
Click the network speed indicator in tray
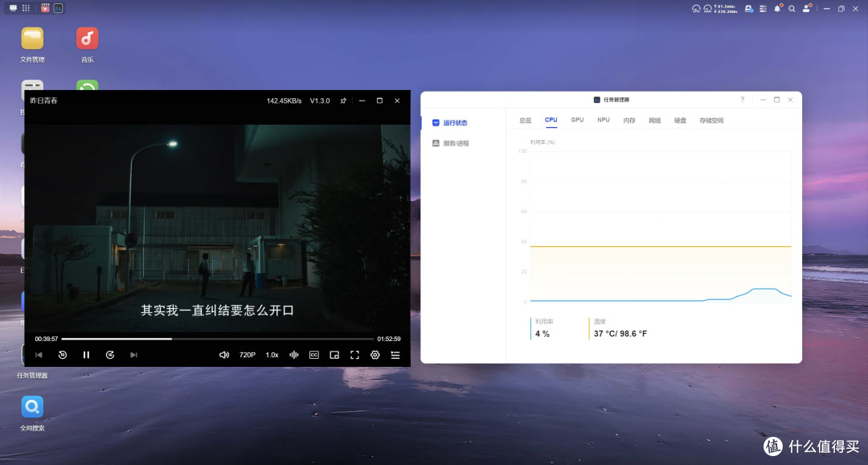tap(727, 9)
